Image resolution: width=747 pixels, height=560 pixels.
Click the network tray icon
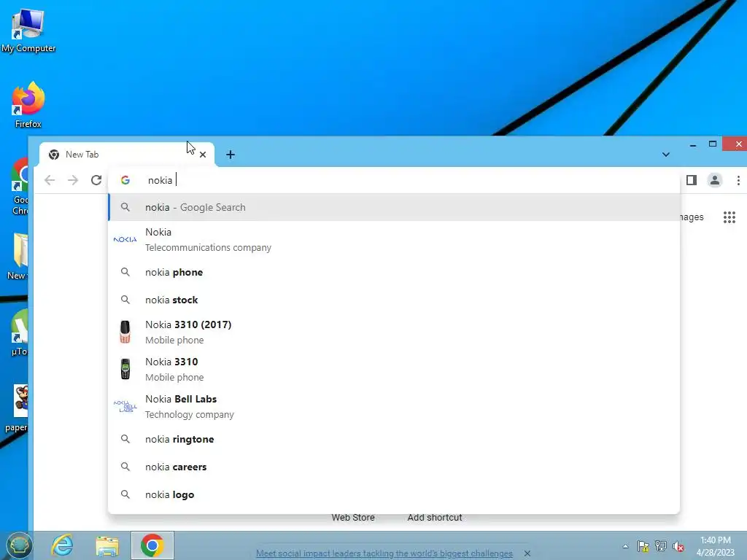660,546
